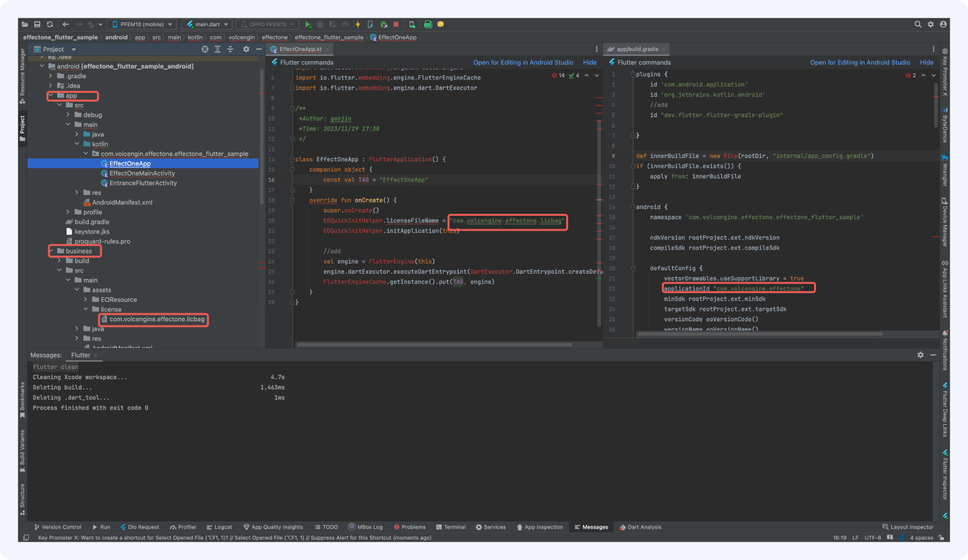968x560 pixels.
Task: Select com.volcengine.effectone.licbag file in tree
Action: 152,319
